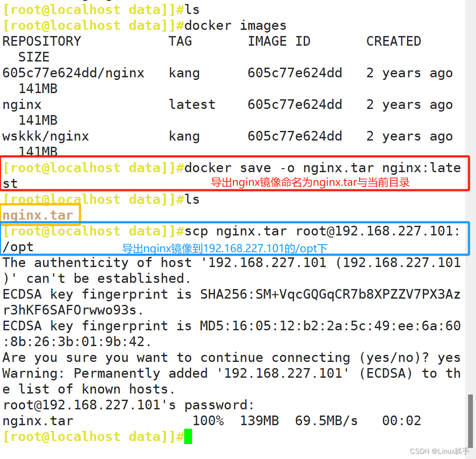Click the green terminal cursor block

188,436
